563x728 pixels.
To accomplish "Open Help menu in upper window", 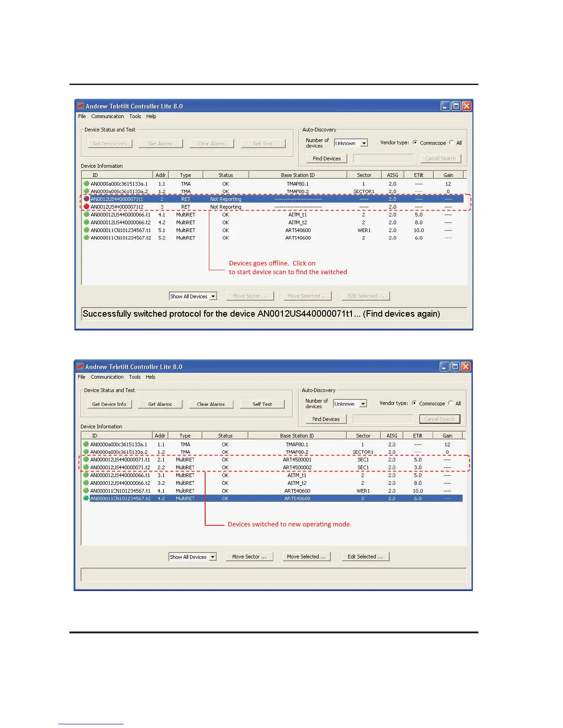I will (151, 116).
